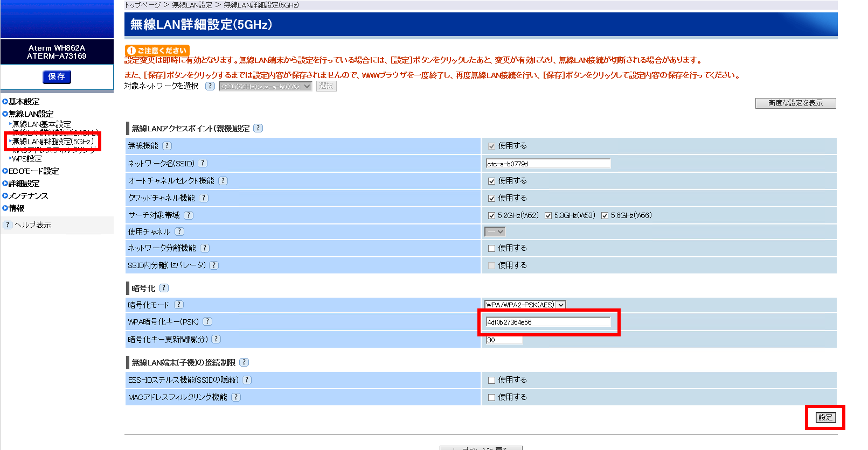This screenshot has height=450, width=868.
Task: Click help icon for クワッドチャネル機能
Action: coord(204,198)
